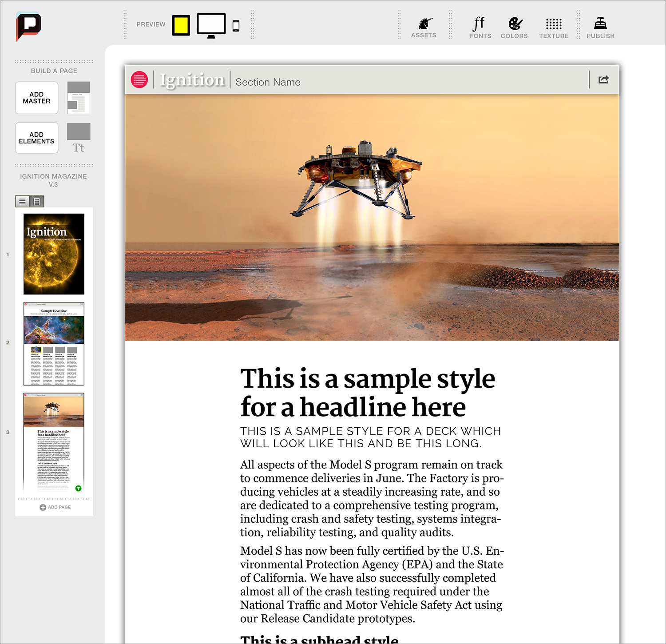Viewport: 666px width, 644px height.
Task: Select the Tt text element thumbnail
Action: click(79, 138)
